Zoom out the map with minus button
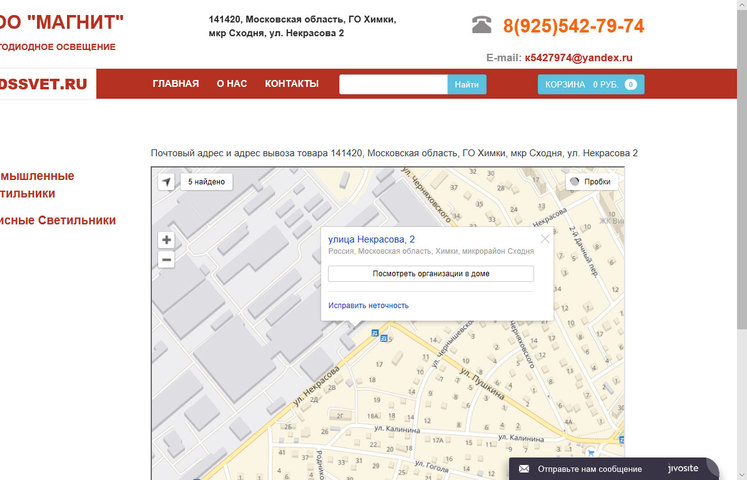Screen dimensions: 747x480 [x=166, y=259]
